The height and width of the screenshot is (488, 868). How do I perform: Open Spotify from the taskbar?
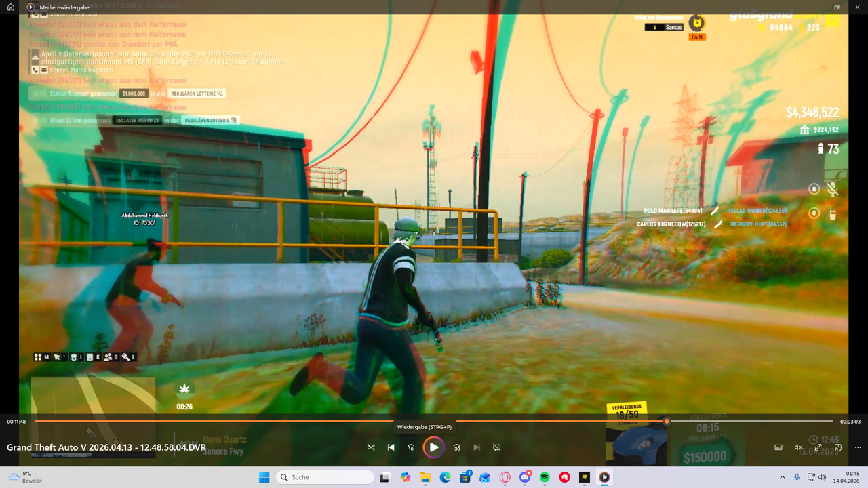[x=545, y=477]
